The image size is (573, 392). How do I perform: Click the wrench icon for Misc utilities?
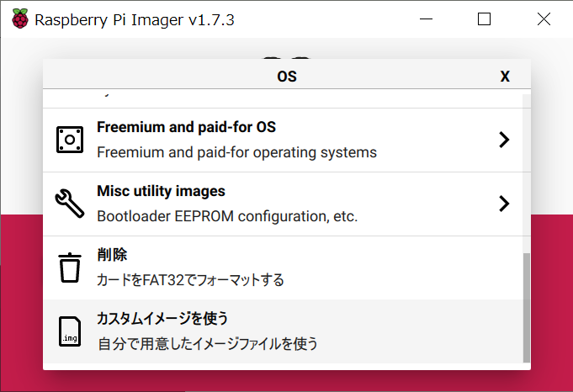(x=70, y=204)
